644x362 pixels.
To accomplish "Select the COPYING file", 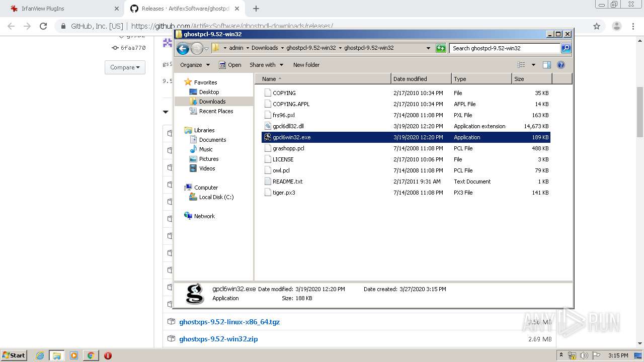I will click(406, 93).
